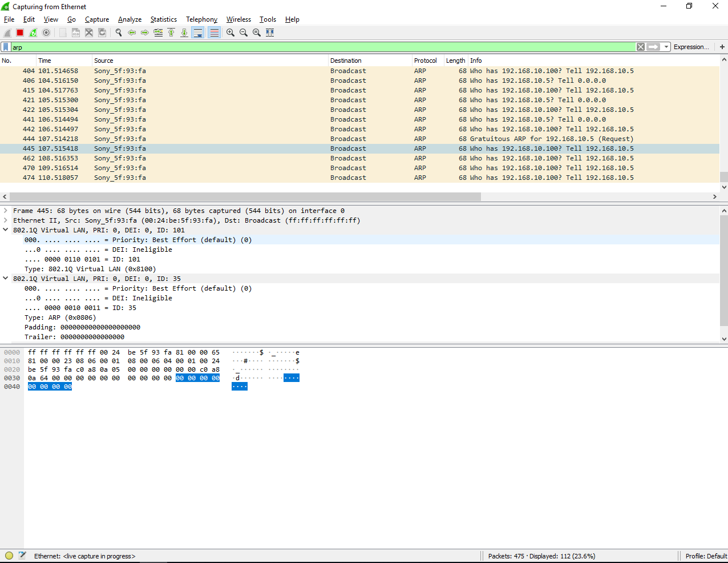Close this capture file icon

89,33
